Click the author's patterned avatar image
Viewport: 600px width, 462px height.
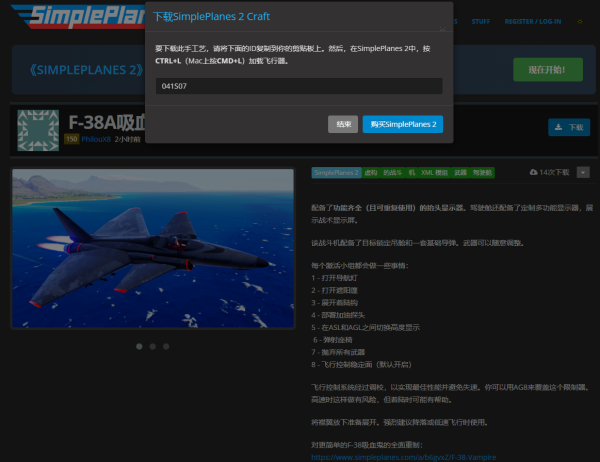[38, 130]
